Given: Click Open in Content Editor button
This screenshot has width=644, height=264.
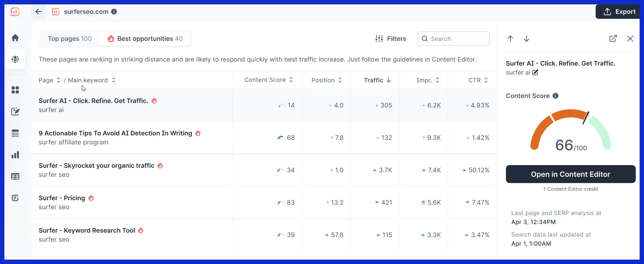Looking at the screenshot, I should click(x=571, y=174).
